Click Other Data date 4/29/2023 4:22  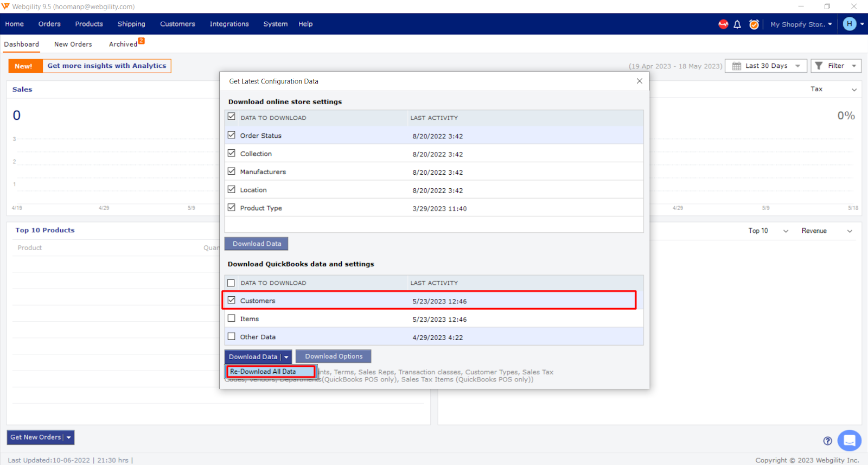(438, 337)
